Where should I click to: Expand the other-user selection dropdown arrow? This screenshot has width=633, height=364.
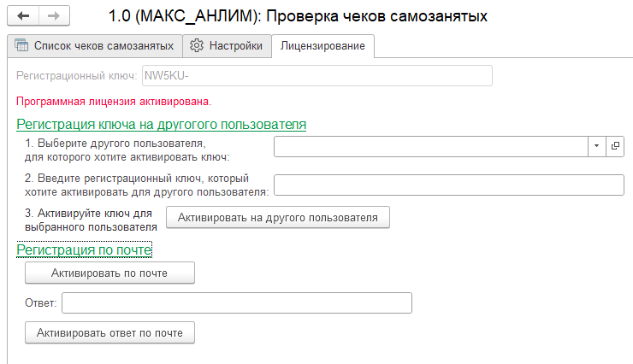click(596, 147)
